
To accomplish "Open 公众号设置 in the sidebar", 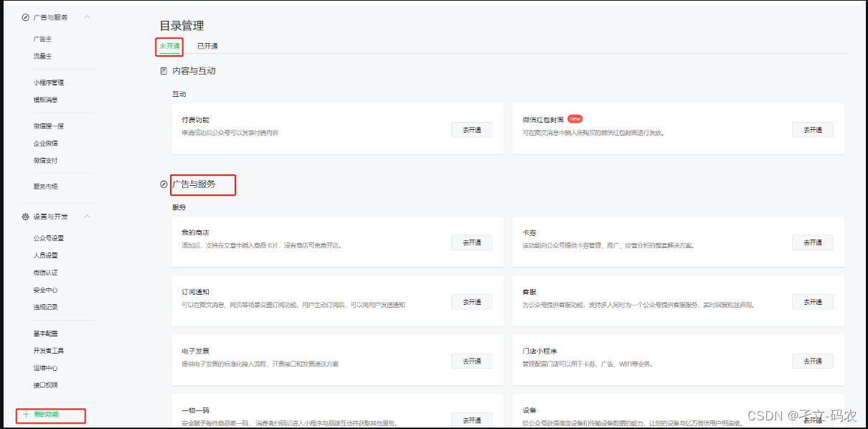I will pyautogui.click(x=49, y=238).
